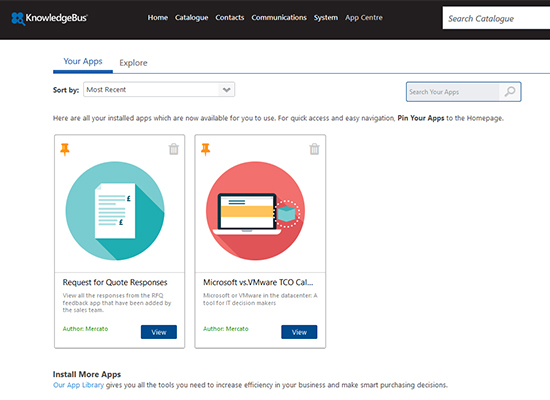
Task: Click the Search Your Apps magnifier icon
Action: (510, 92)
